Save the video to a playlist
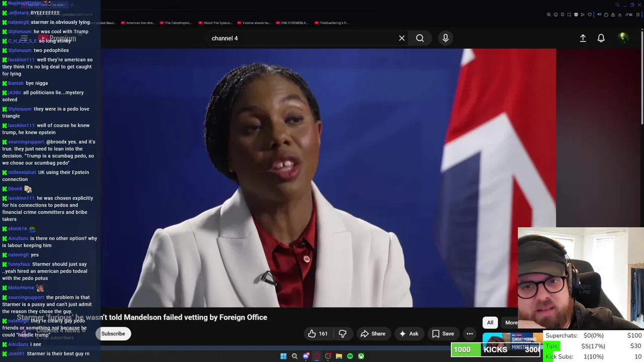Viewport: 644px width, 362px height. tap(443, 334)
